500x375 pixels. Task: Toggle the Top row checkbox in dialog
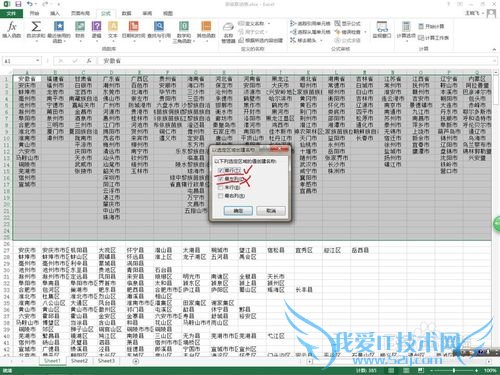(x=220, y=170)
